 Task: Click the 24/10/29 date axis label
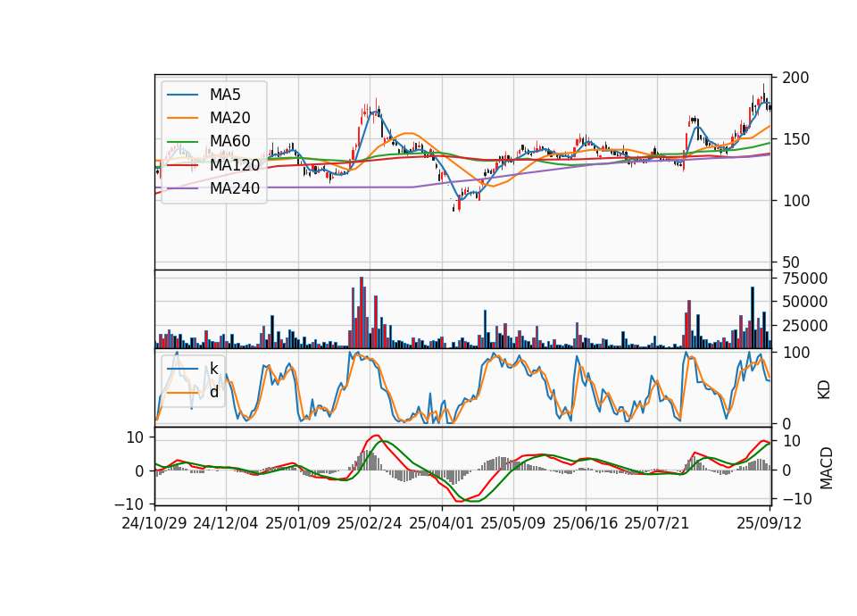(154, 523)
